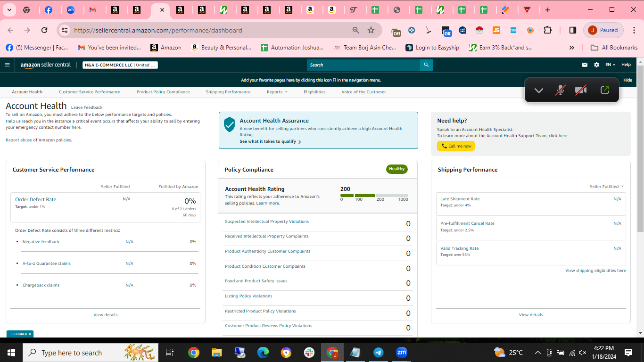Click the FBA extension icon
The width and height of the screenshot is (644, 362).
[513, 30]
